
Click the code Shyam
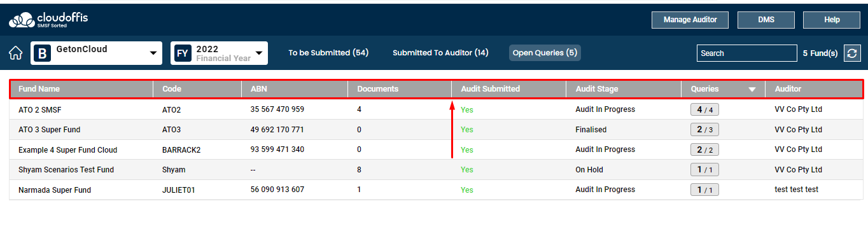174,170
